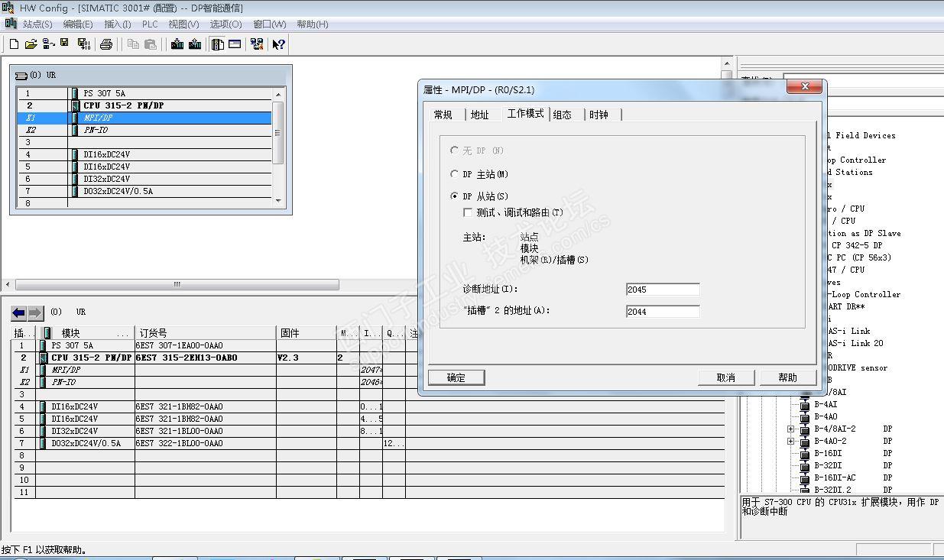Click the forward navigation arrow above module table

36,313
